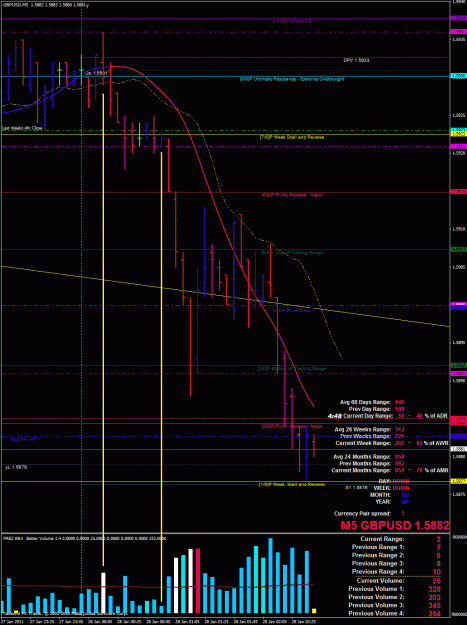Click the Current Range label
This screenshot has height=625, width=467.
(382, 539)
